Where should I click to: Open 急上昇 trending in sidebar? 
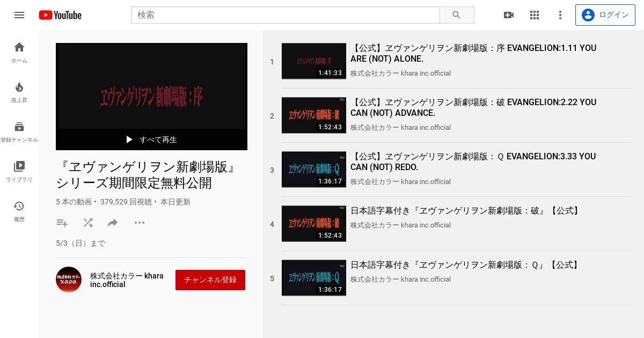tap(19, 92)
